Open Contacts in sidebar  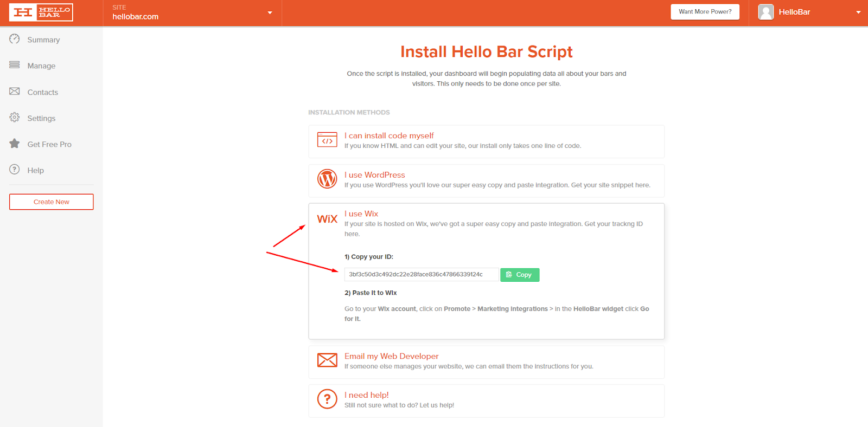click(x=43, y=92)
